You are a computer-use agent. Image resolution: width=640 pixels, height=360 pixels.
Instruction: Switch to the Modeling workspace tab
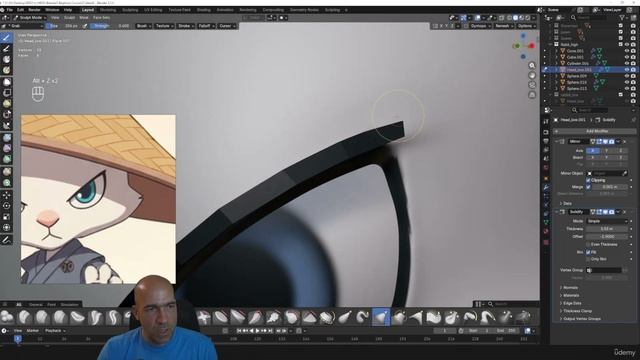pos(108,10)
